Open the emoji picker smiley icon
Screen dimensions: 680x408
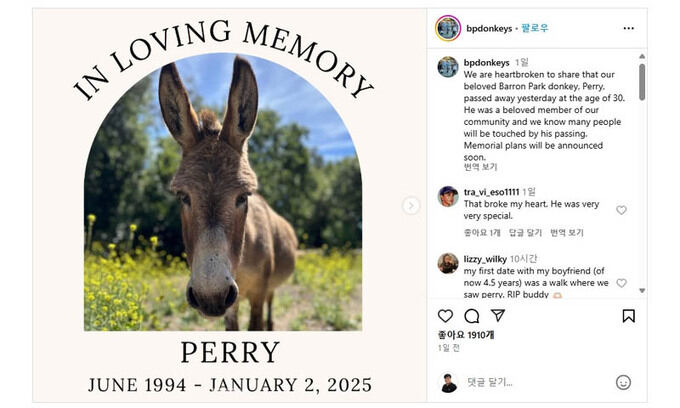click(x=623, y=382)
